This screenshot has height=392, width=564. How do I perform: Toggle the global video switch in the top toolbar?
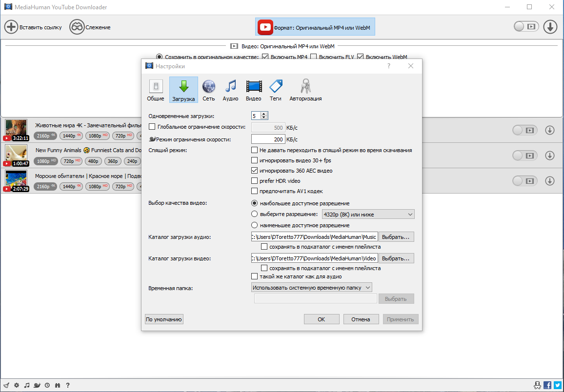pyautogui.click(x=526, y=26)
